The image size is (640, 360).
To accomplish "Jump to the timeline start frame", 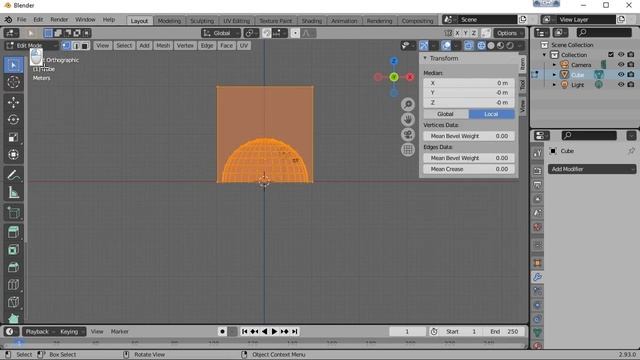I will coord(244,331).
